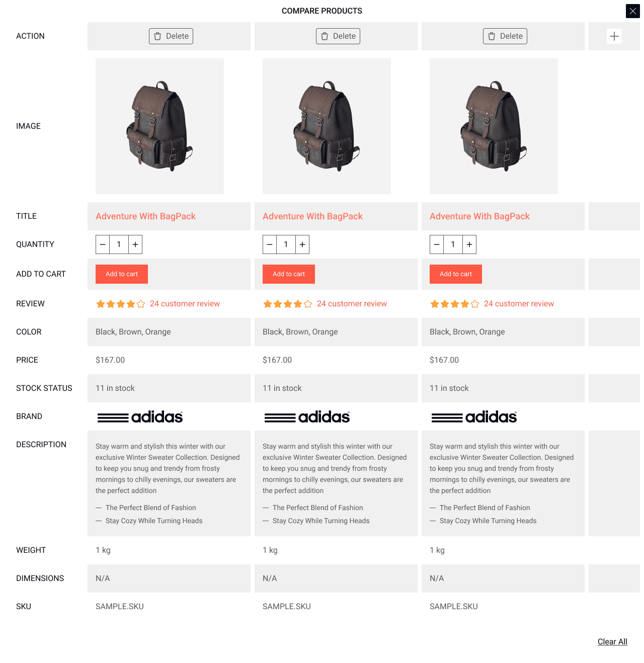Viewport: 644px width, 663px height.
Task: Add the first backpack to cart
Action: [122, 274]
